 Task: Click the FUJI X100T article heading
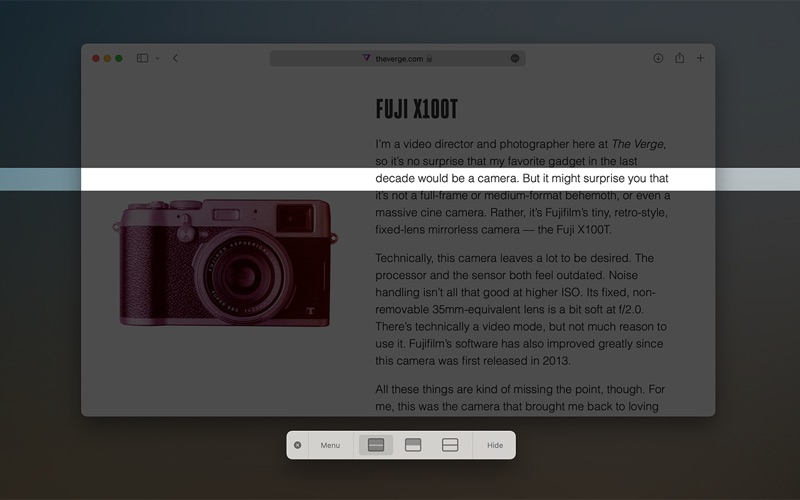[x=417, y=109]
